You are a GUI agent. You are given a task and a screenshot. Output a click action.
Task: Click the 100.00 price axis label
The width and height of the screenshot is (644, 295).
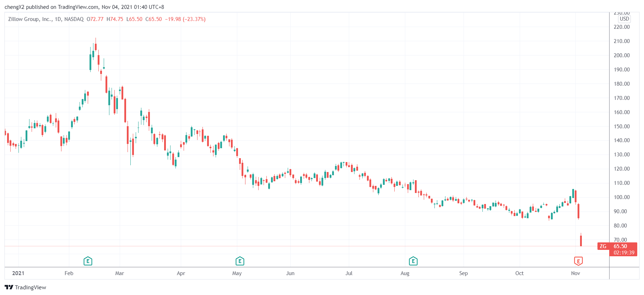pos(622,197)
